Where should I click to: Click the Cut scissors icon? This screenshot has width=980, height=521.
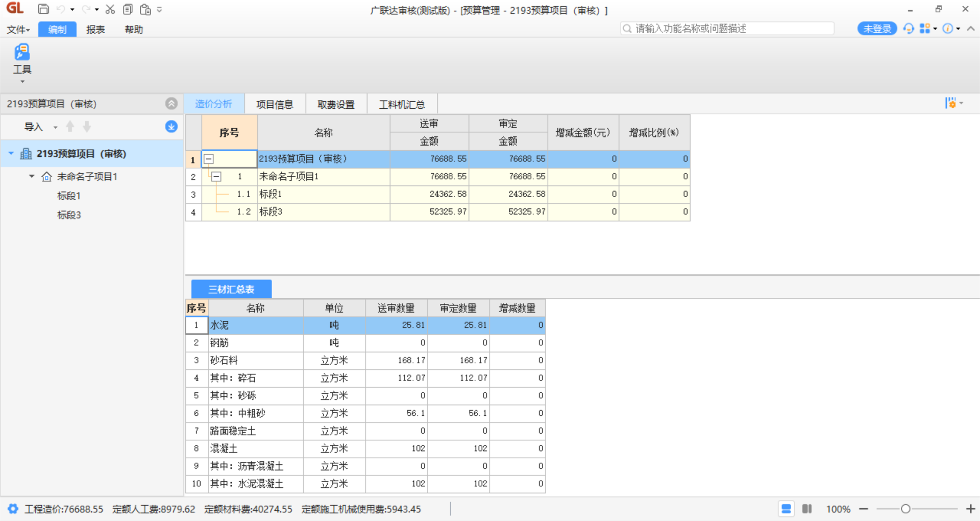click(110, 9)
